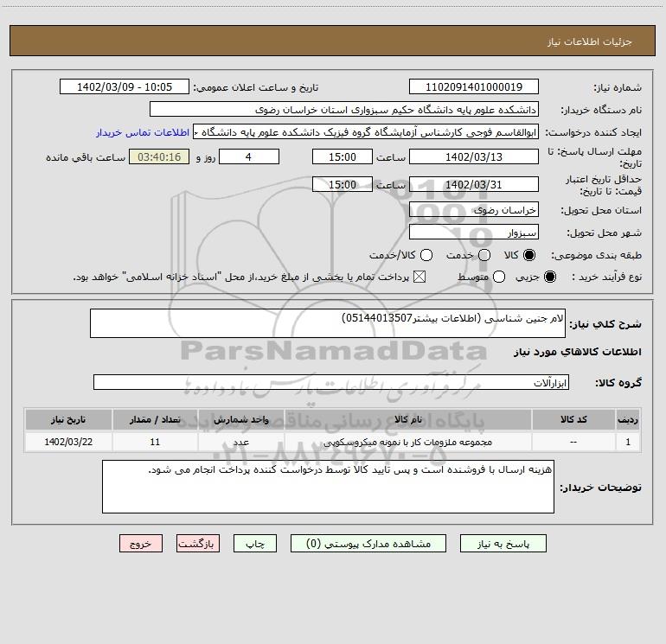
Task: Click the نوع فرآیند خرید label
Action: 606,277
